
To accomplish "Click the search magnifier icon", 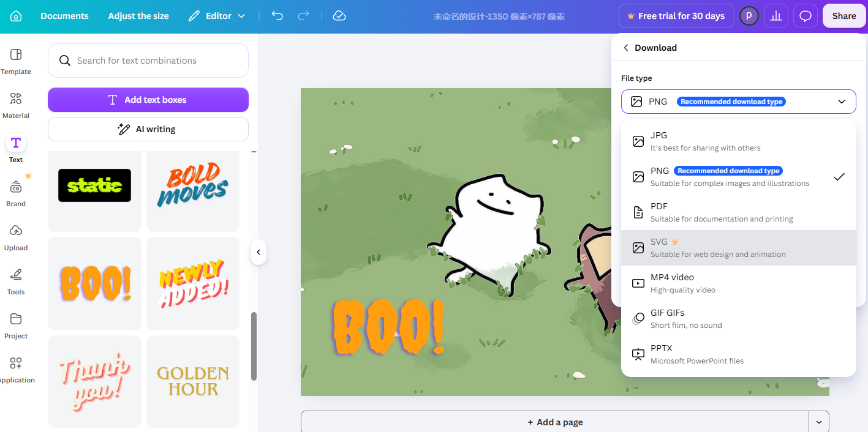I will coord(64,61).
